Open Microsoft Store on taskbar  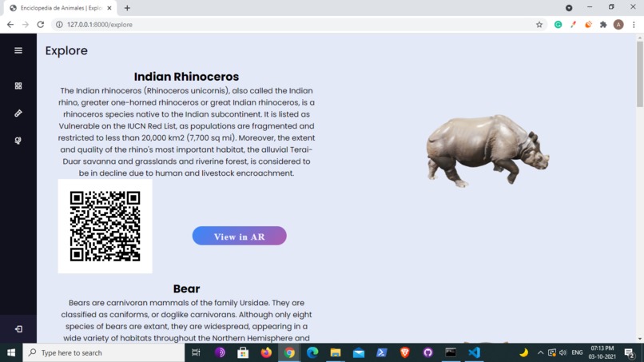[243, 352]
